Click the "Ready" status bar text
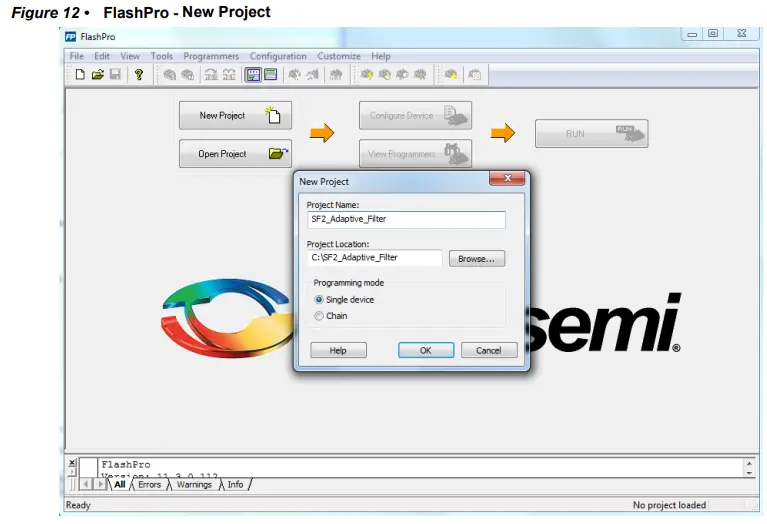Image resolution: width=767 pixels, height=524 pixels. click(x=78, y=505)
